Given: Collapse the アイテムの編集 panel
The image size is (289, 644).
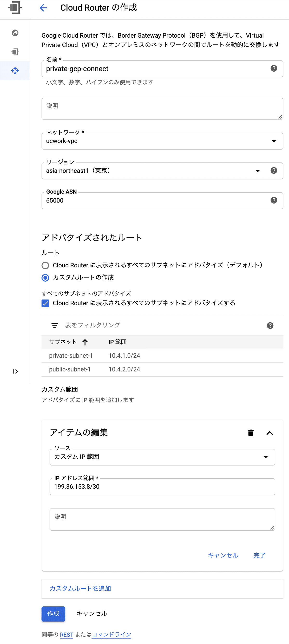Looking at the screenshot, I should pos(270,433).
